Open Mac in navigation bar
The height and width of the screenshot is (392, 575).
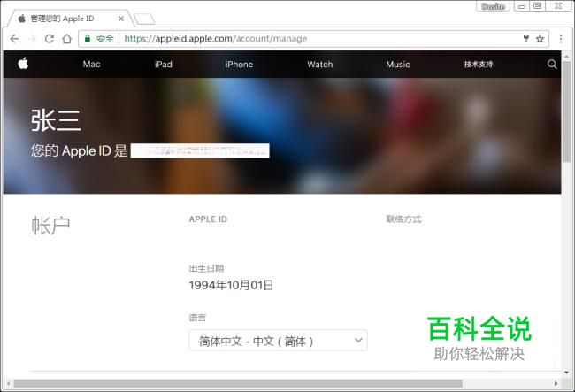pyautogui.click(x=91, y=65)
